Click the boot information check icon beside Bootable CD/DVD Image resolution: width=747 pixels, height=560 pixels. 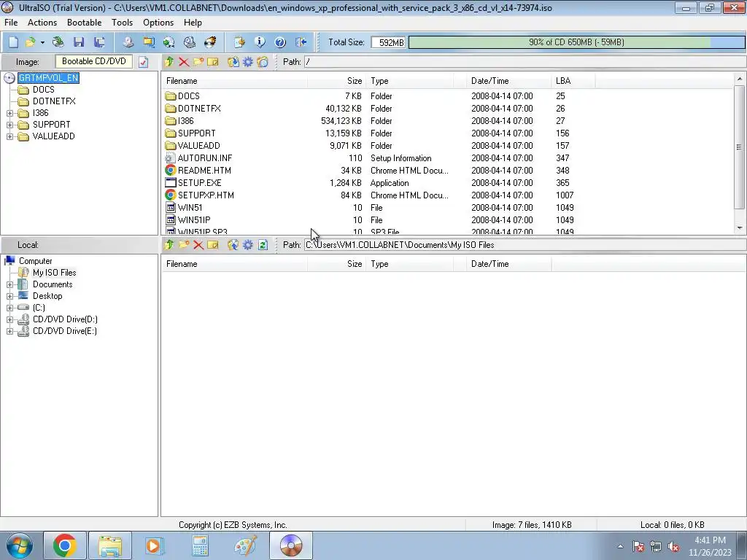[144, 62]
